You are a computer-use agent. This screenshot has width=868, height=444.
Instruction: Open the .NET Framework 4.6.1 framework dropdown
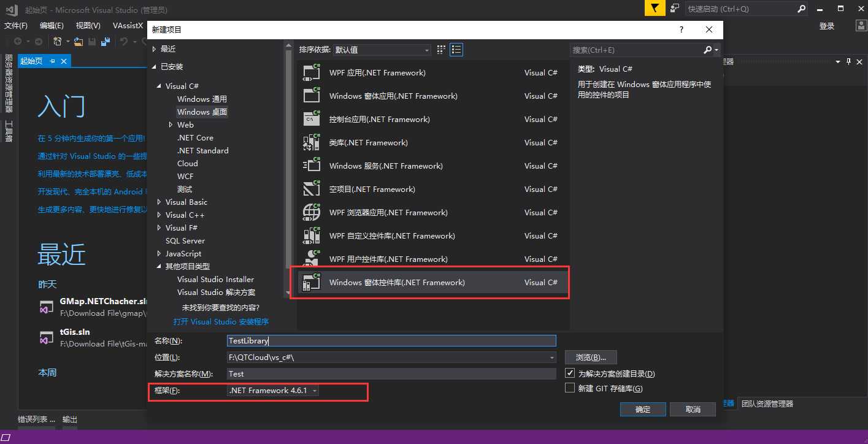pyautogui.click(x=273, y=390)
